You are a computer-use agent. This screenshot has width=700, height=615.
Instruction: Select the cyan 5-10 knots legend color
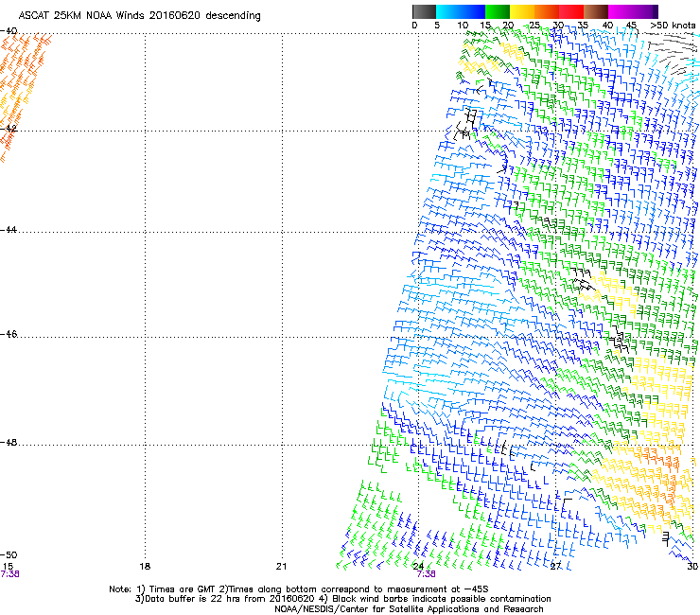coord(448,11)
